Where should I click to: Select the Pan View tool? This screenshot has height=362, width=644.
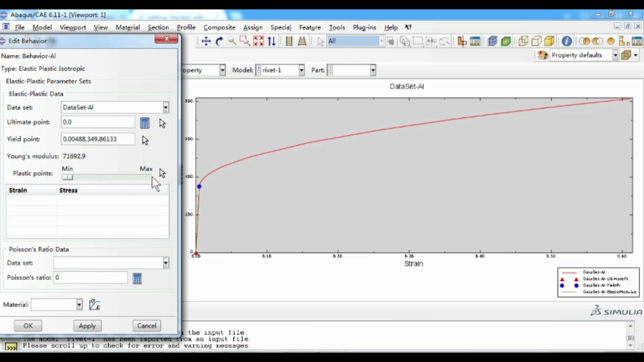[206, 41]
